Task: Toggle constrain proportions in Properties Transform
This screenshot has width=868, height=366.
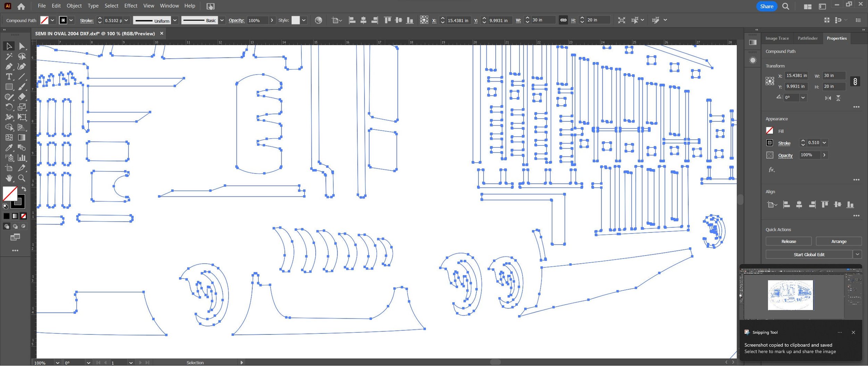Action: coord(855,82)
